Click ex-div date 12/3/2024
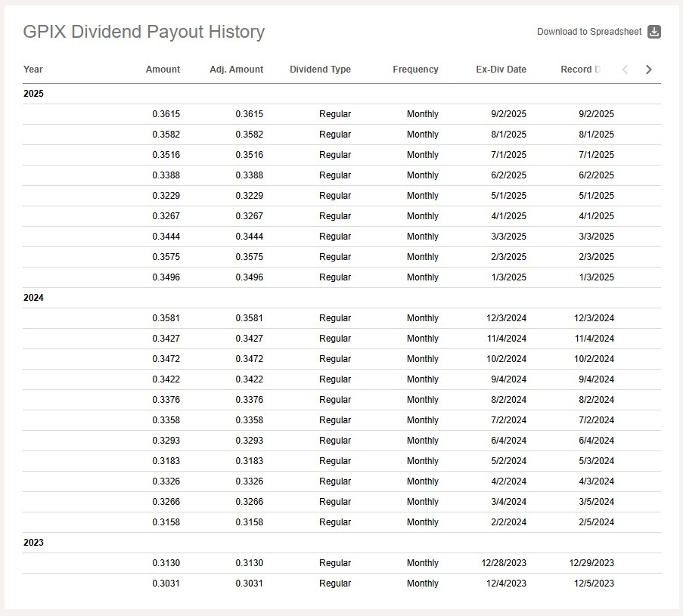Image resolution: width=683 pixels, height=616 pixels. coord(506,318)
